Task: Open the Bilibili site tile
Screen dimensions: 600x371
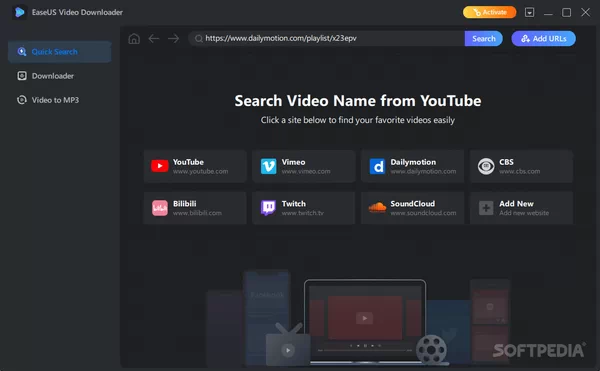Action: 195,208
